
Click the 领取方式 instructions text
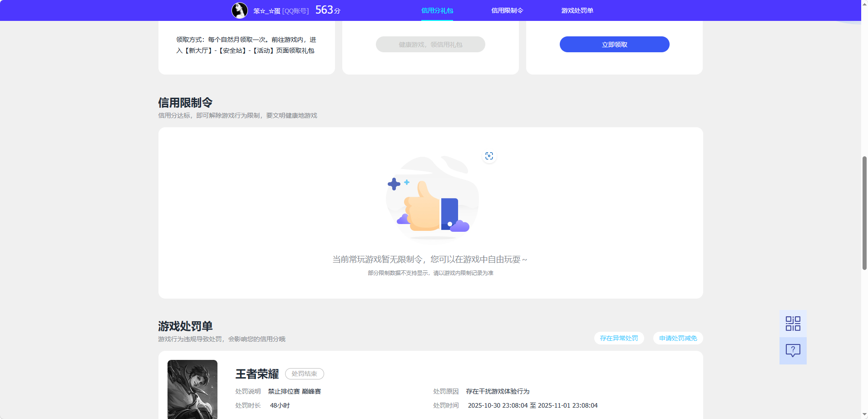point(246,45)
